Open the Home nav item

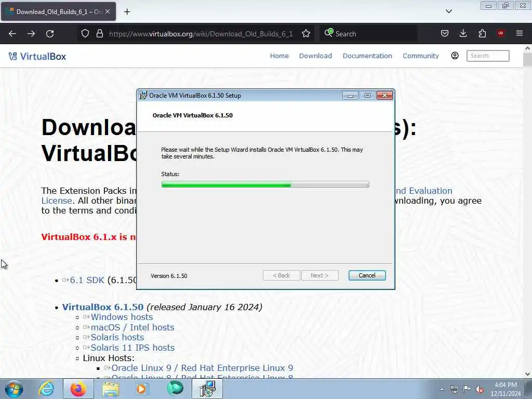pos(279,56)
